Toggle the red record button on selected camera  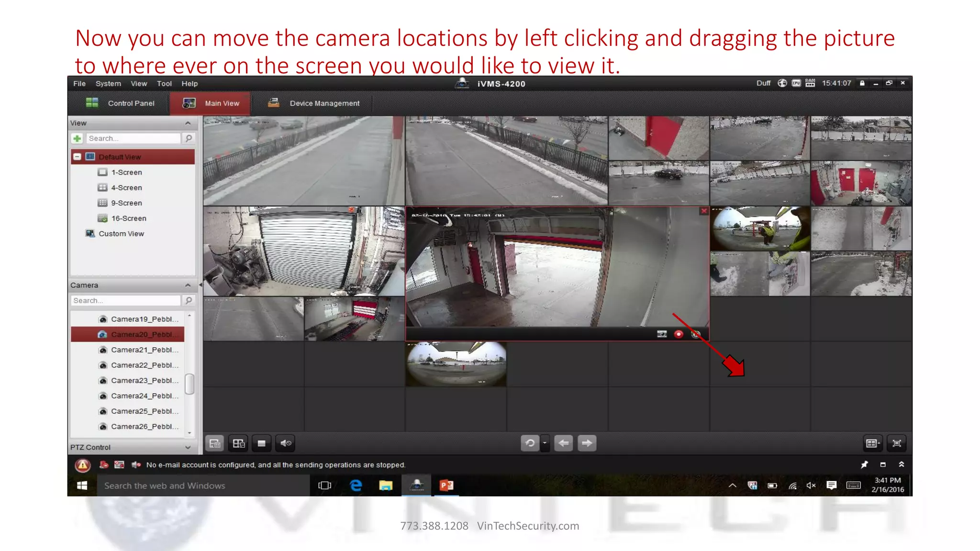point(679,334)
